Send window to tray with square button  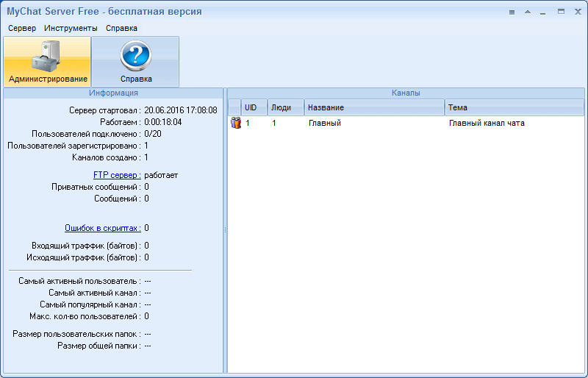pyautogui.click(x=512, y=13)
